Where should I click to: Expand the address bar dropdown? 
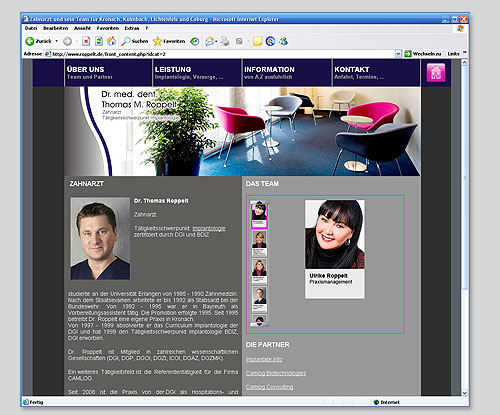398,54
